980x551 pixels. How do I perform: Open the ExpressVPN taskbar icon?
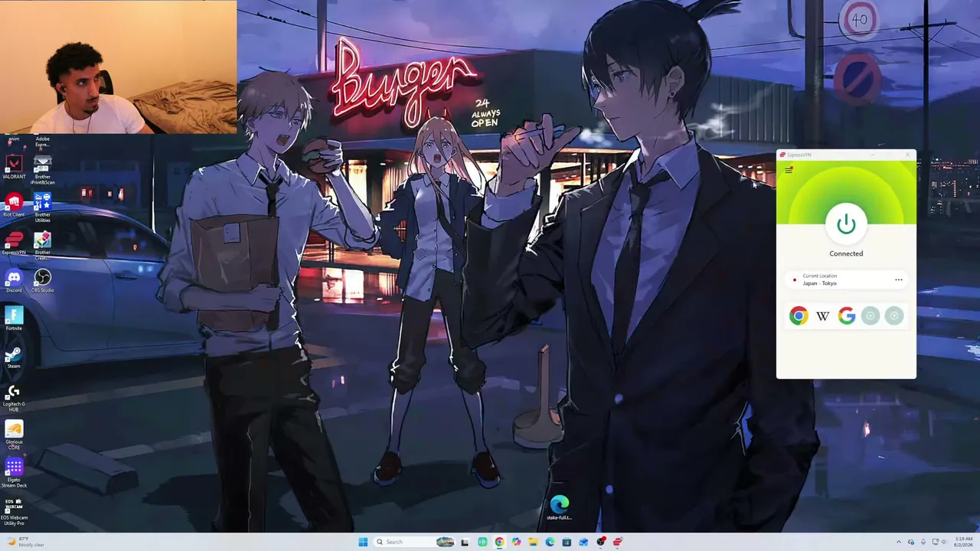[x=617, y=542]
